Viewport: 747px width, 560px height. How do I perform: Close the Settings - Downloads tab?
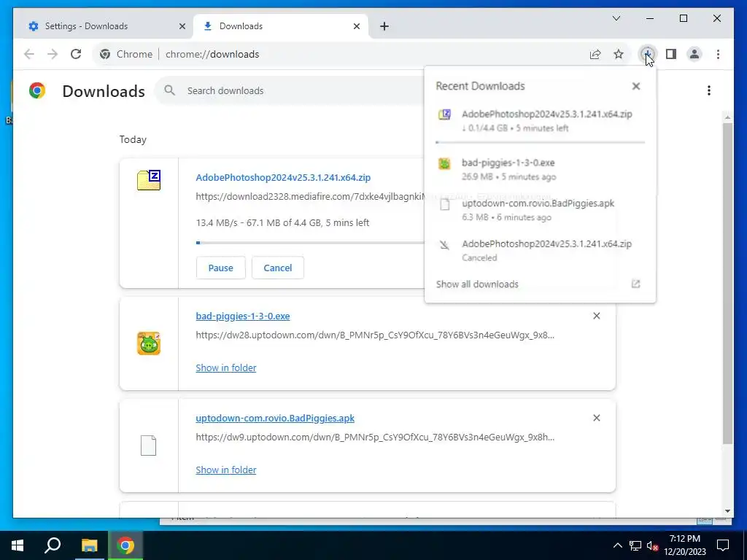(182, 27)
